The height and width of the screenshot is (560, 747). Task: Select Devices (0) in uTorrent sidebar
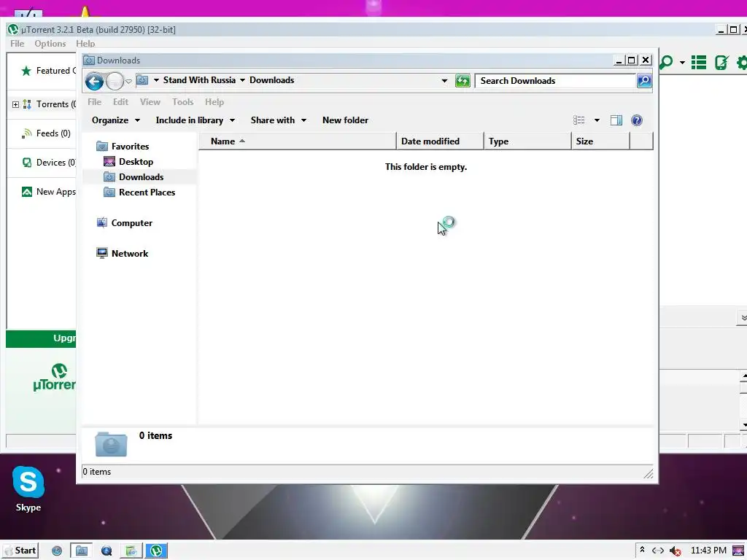pyautogui.click(x=55, y=163)
